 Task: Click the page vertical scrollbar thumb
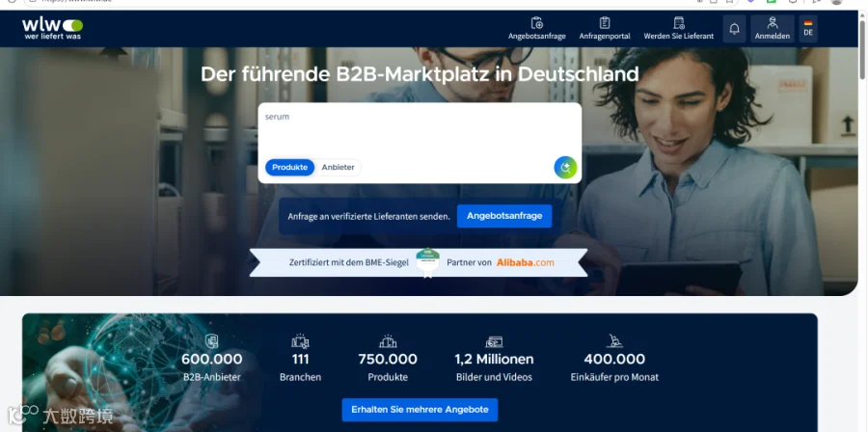862,48
